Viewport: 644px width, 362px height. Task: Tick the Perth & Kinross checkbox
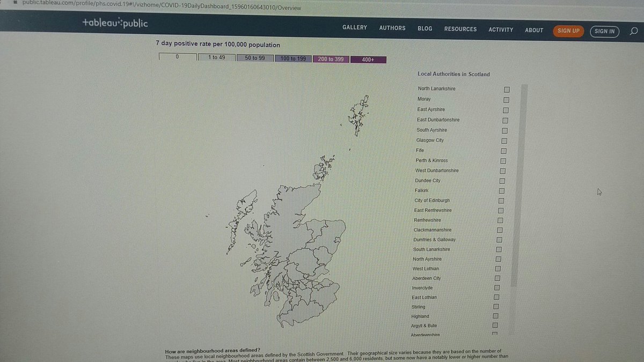click(x=503, y=161)
